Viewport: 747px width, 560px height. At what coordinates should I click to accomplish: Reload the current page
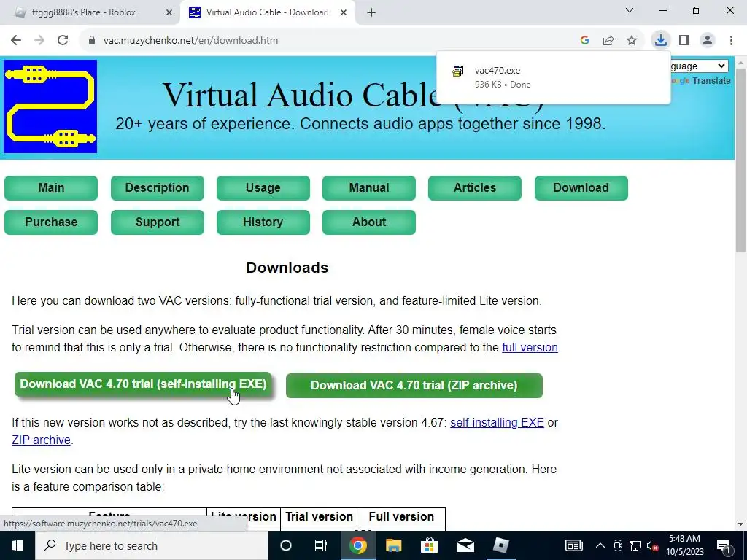(63, 41)
